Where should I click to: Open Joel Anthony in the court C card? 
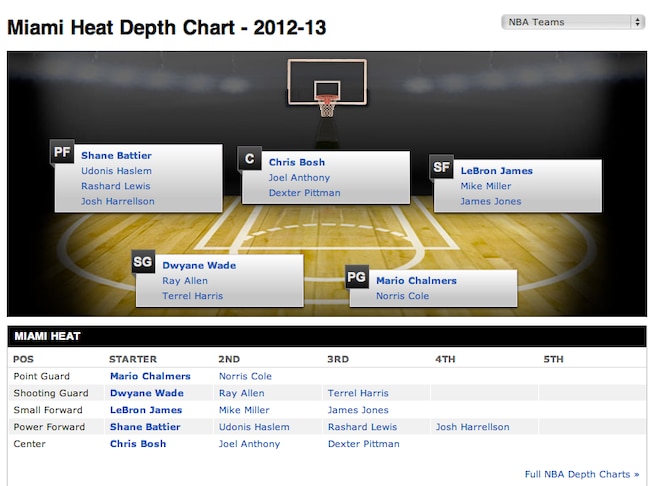tap(299, 178)
